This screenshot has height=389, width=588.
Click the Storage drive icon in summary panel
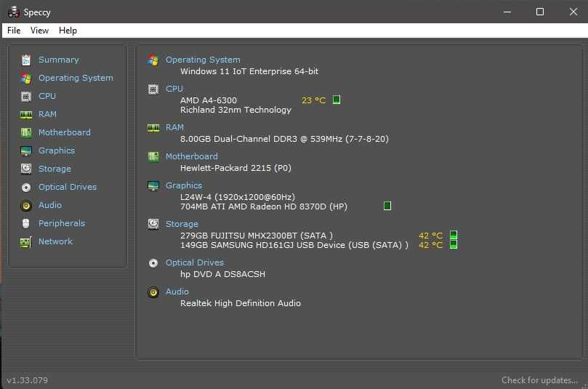tap(153, 224)
